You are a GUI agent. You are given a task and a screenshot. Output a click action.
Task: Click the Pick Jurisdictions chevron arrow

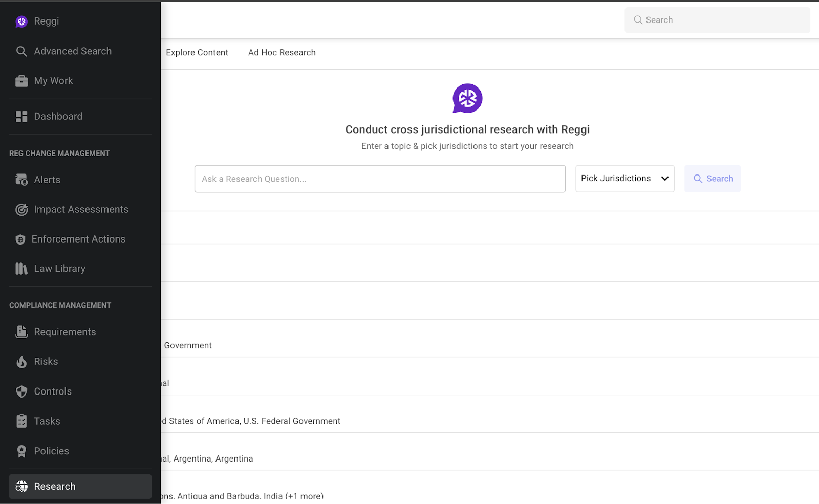pos(664,179)
